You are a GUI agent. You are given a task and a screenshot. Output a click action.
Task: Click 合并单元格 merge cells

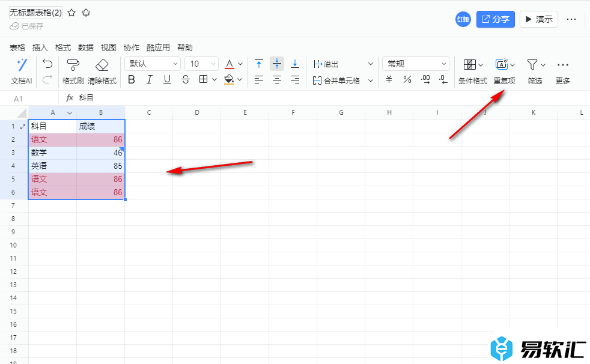coord(336,80)
